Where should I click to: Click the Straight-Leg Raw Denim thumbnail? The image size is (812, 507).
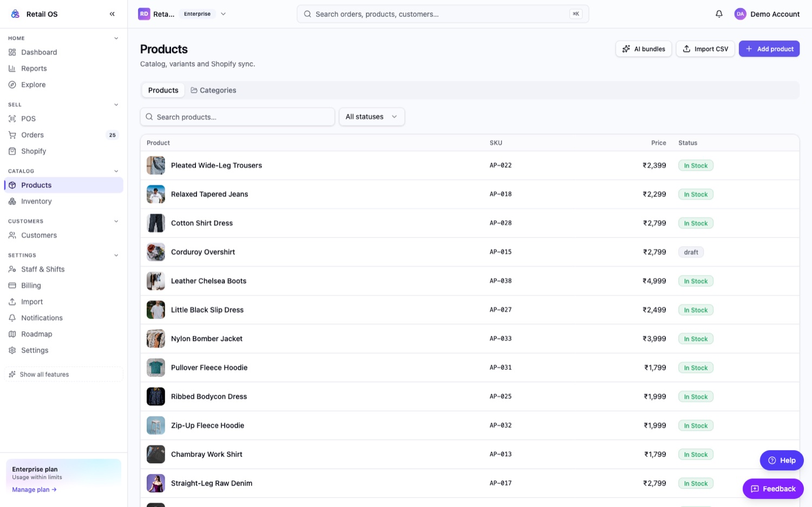pos(156,483)
